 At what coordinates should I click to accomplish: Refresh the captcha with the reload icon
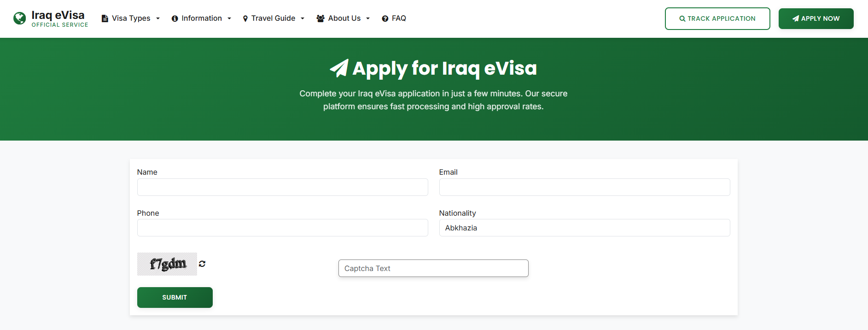tap(202, 264)
